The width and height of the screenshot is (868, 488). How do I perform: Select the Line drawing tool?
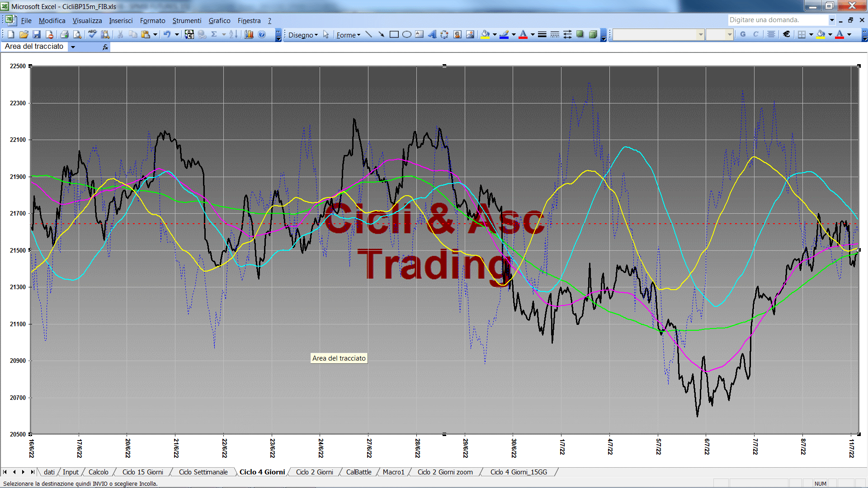pyautogui.click(x=369, y=34)
